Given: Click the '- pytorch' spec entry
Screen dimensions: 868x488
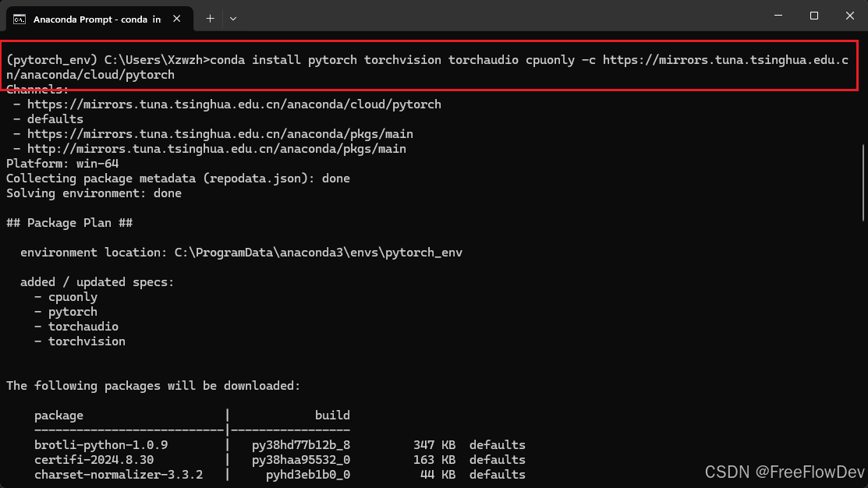Looking at the screenshot, I should pyautogui.click(x=66, y=312).
